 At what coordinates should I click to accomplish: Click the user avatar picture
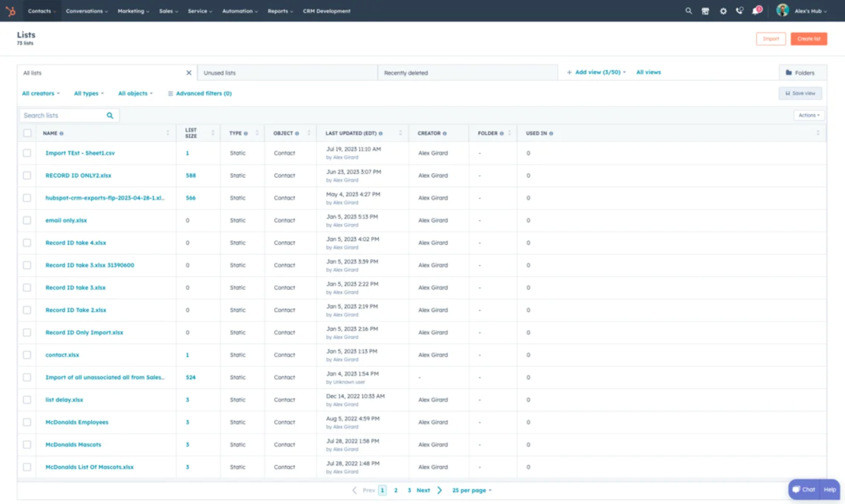782,11
